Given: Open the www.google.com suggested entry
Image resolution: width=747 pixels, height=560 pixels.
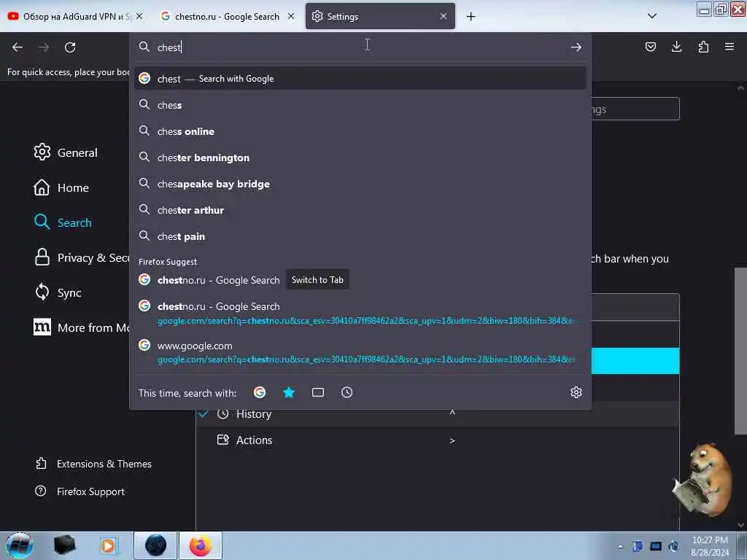Looking at the screenshot, I should coord(360,352).
